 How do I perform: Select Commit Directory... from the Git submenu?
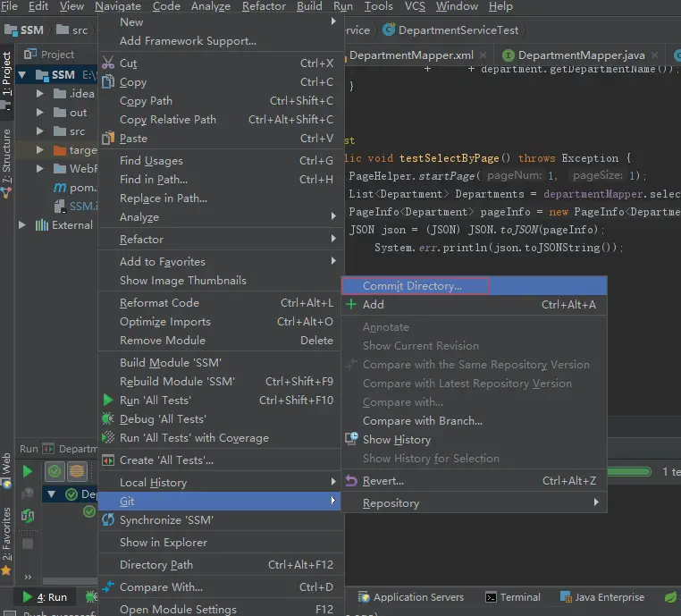[x=412, y=286]
